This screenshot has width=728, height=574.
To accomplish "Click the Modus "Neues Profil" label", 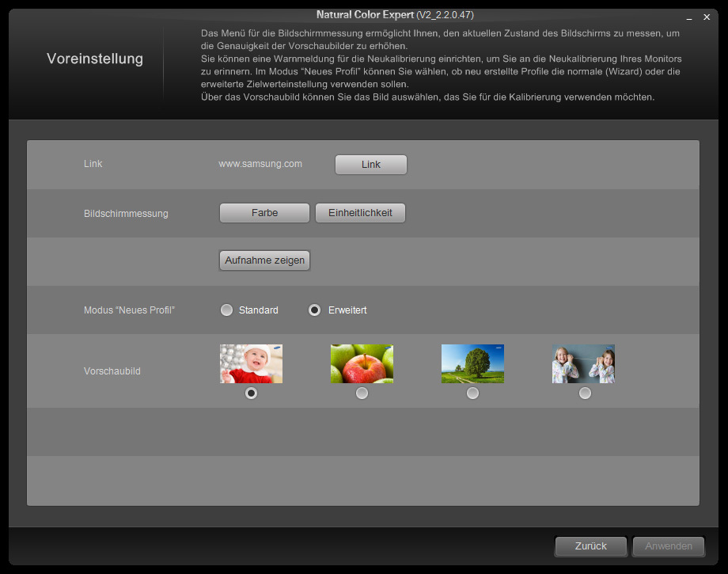I will (129, 310).
